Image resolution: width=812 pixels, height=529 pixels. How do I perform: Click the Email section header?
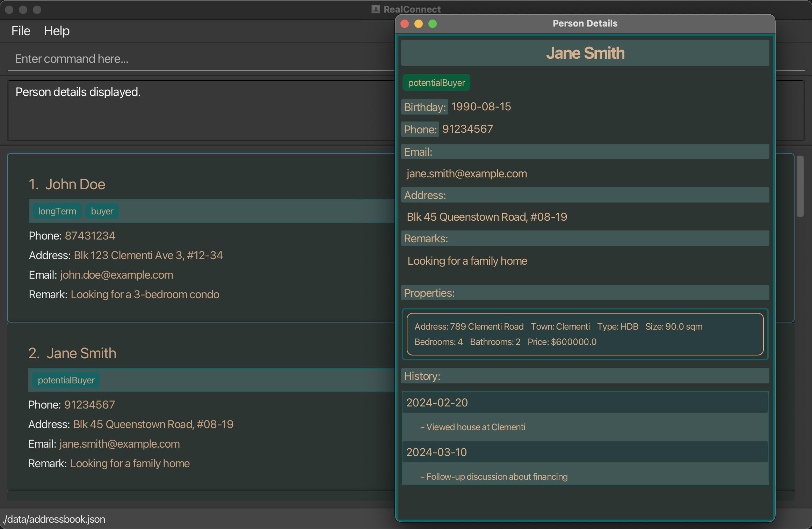click(x=585, y=152)
